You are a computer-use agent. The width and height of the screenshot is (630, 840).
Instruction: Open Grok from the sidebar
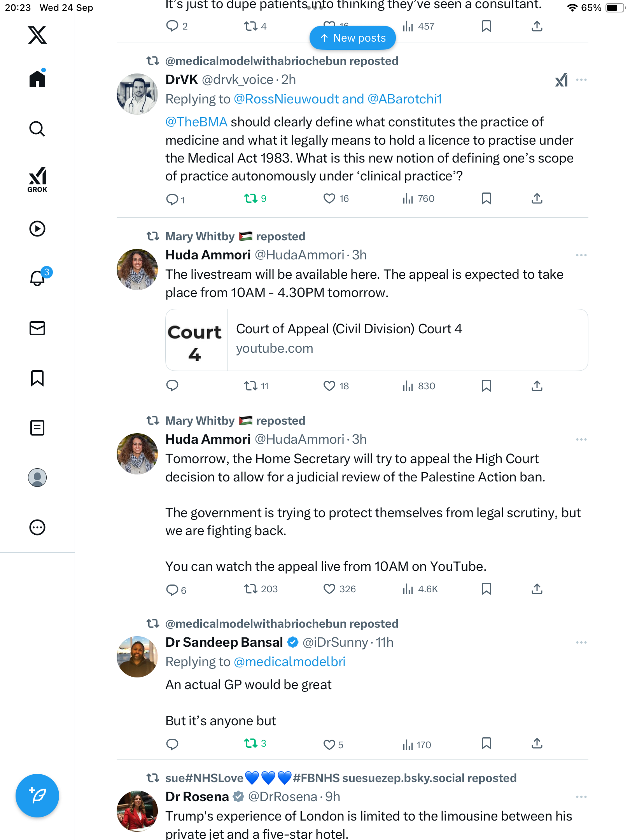coord(37,180)
